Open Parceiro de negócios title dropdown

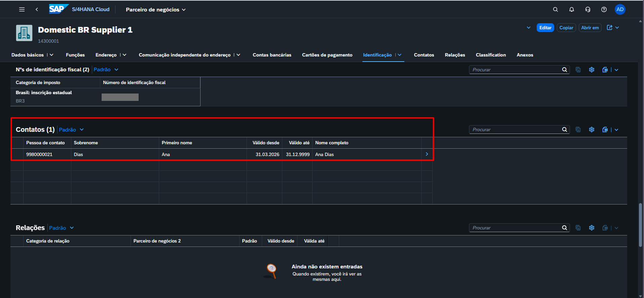(x=156, y=10)
